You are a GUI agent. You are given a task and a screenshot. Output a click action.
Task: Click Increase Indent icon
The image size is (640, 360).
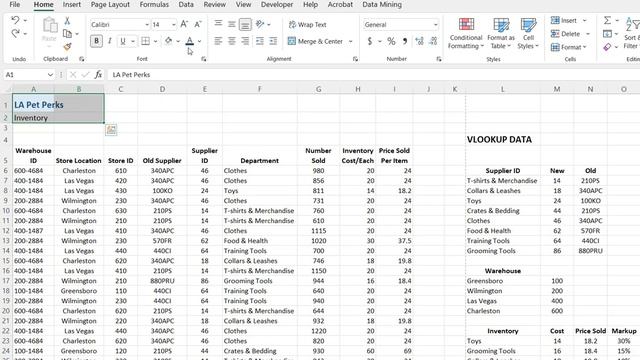pos(273,41)
